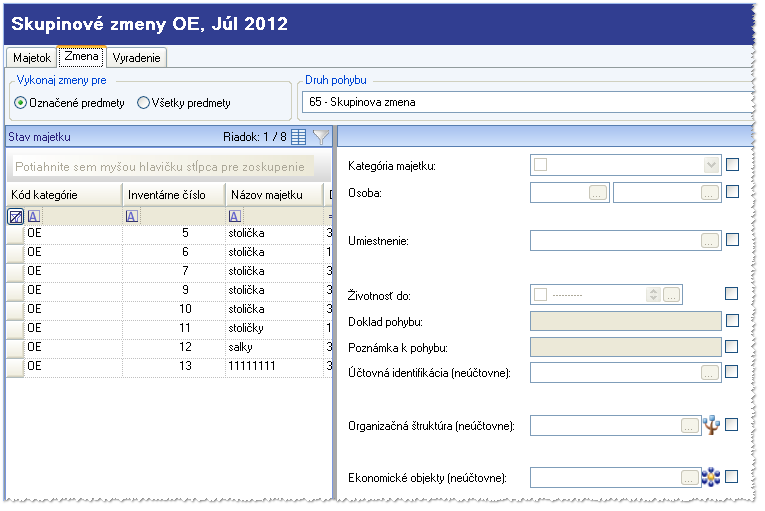Open the grid view icon beside Riadok
This screenshot has width=765, height=511.
[298, 137]
